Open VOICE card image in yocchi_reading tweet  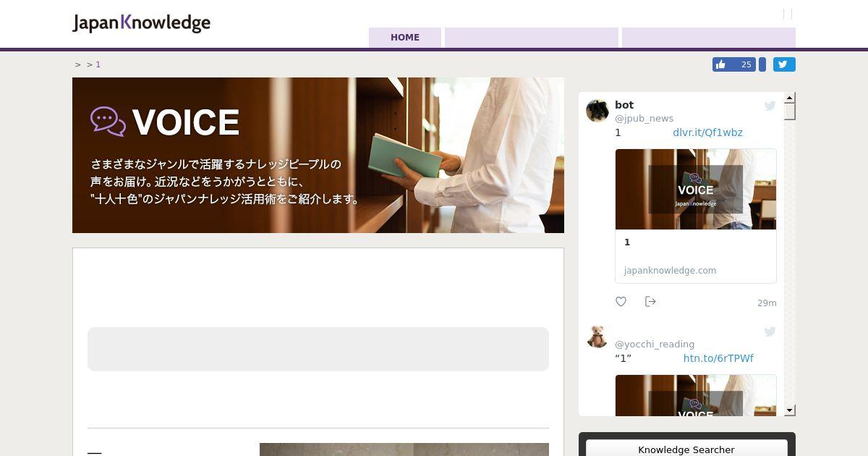(696, 395)
